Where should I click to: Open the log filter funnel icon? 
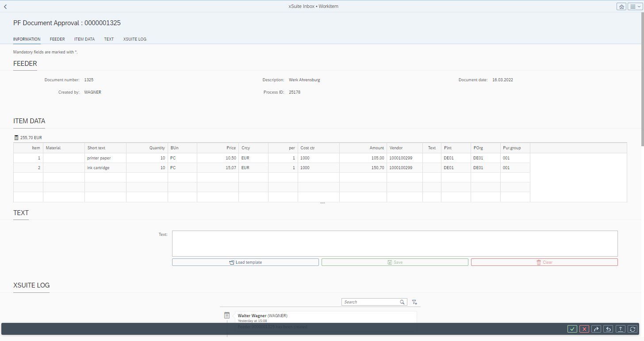[414, 302]
